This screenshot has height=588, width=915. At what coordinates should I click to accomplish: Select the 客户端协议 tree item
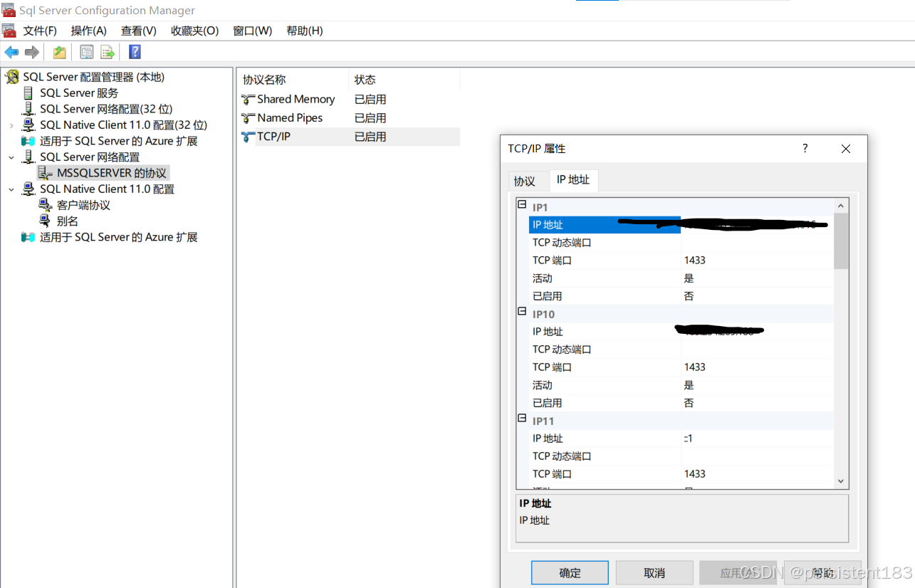point(83,205)
